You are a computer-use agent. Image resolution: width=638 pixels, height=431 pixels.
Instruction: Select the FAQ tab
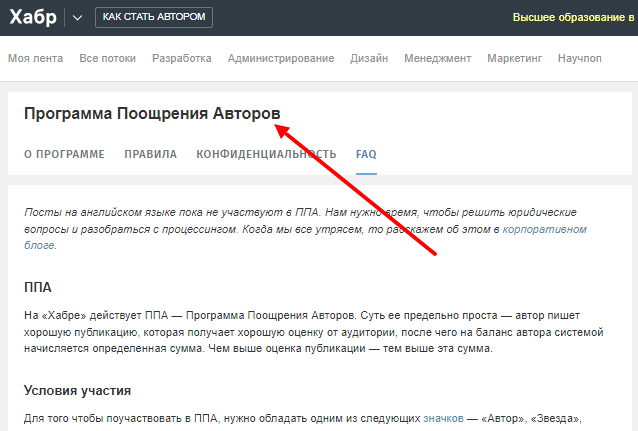tap(366, 155)
